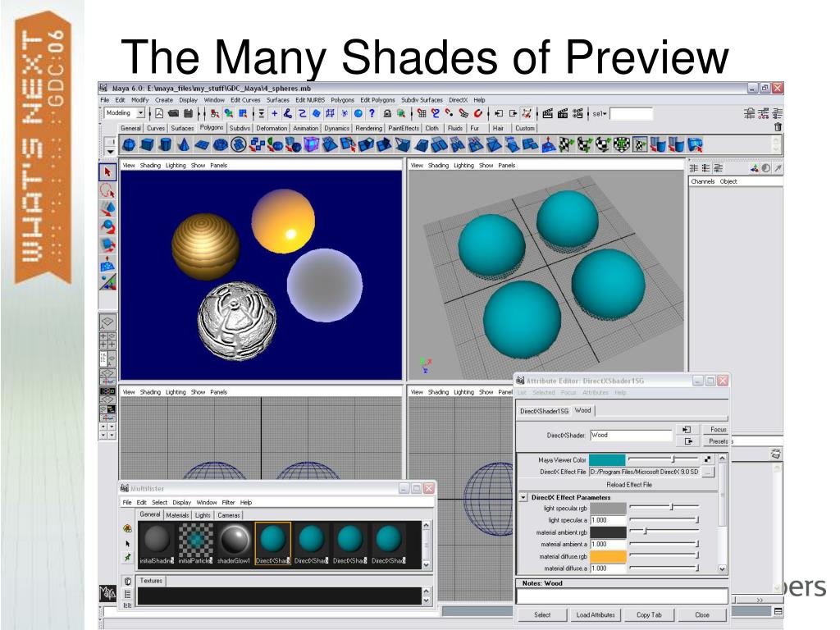Click the go to input connection icon
Screen dimensions: 840x630
point(687,430)
